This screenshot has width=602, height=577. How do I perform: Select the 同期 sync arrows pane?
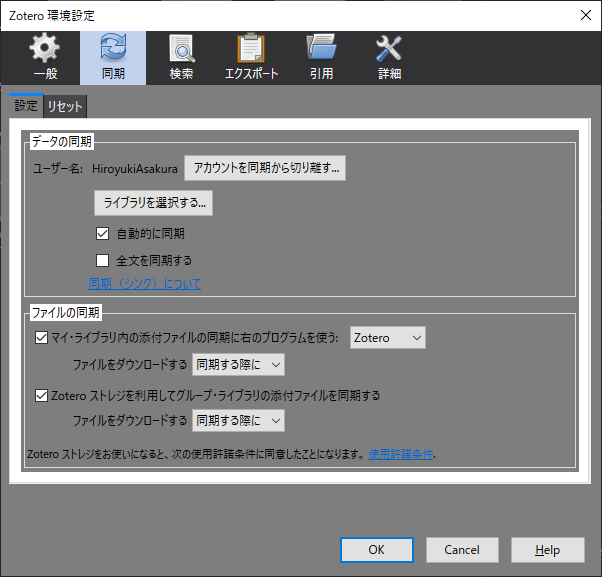[113, 58]
